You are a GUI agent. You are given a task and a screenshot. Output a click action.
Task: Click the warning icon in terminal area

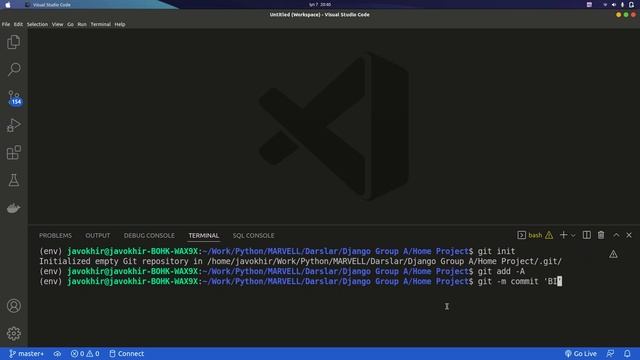613,254
